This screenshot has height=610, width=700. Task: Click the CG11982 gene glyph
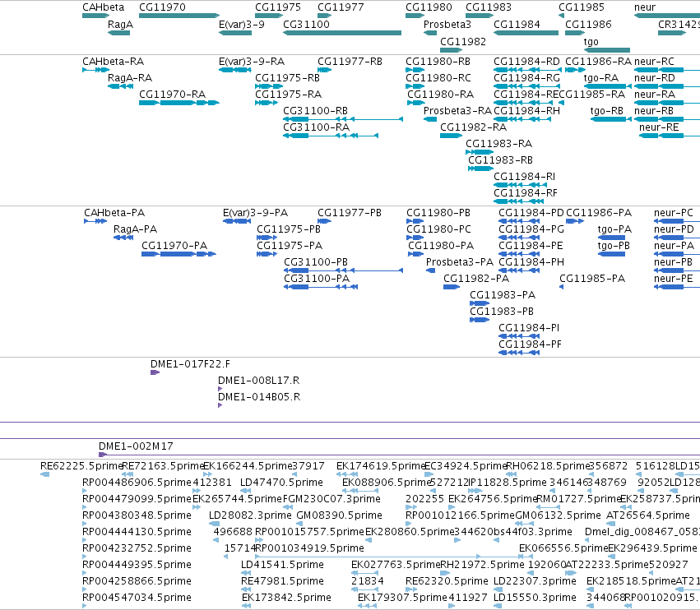(x=451, y=50)
